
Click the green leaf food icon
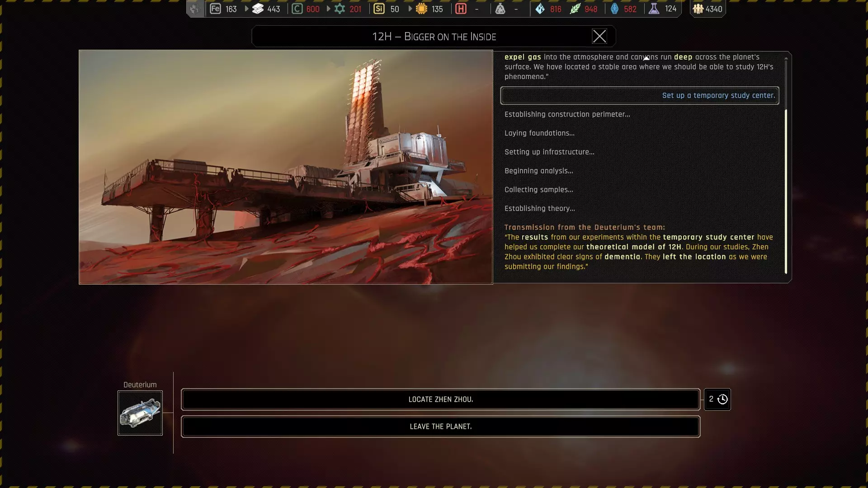pos(575,9)
